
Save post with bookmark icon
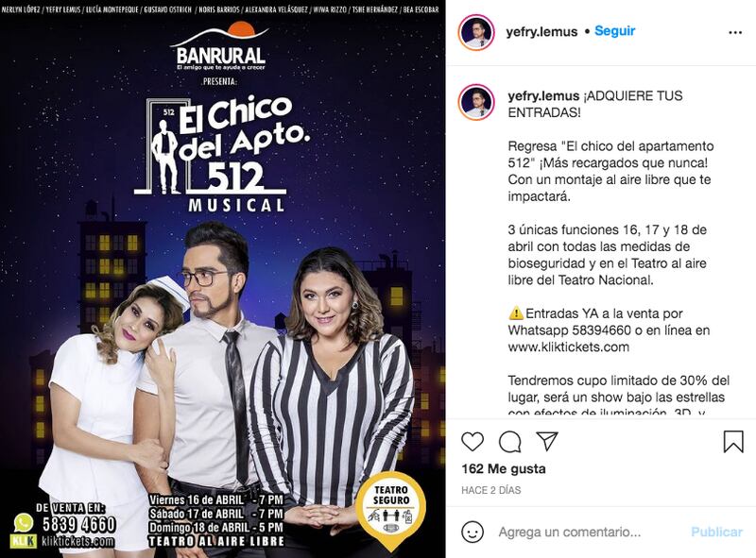coord(733,441)
